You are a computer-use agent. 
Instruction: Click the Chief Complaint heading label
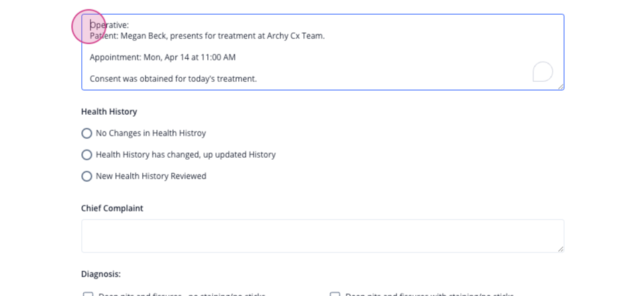112,209
